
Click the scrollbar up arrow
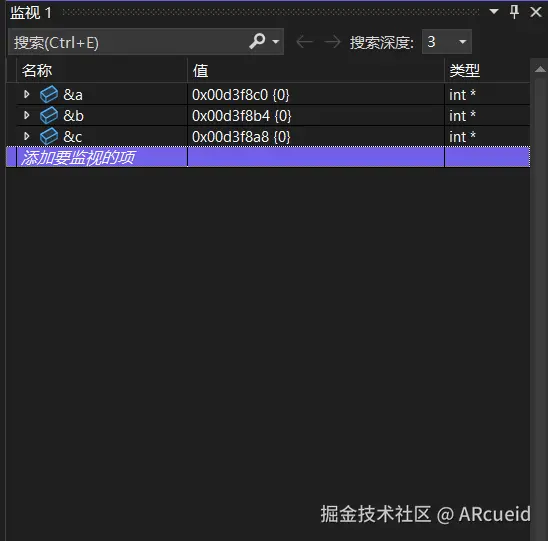pyautogui.click(x=540, y=69)
